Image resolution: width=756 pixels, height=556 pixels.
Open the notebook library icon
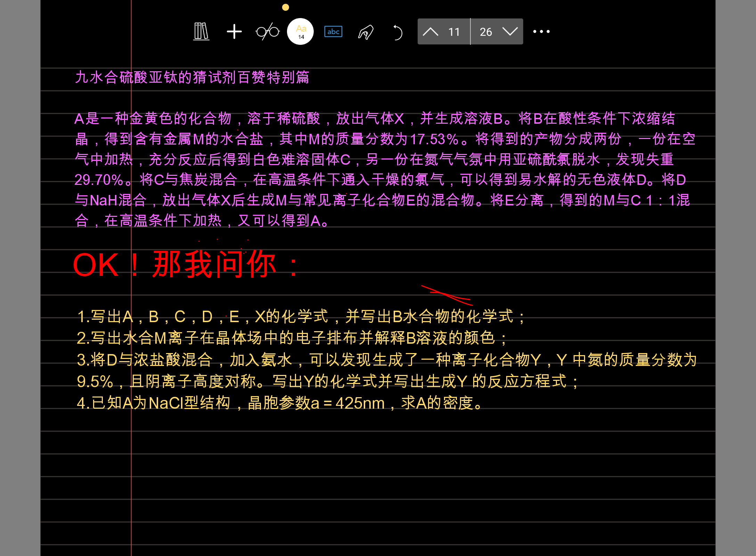201,32
